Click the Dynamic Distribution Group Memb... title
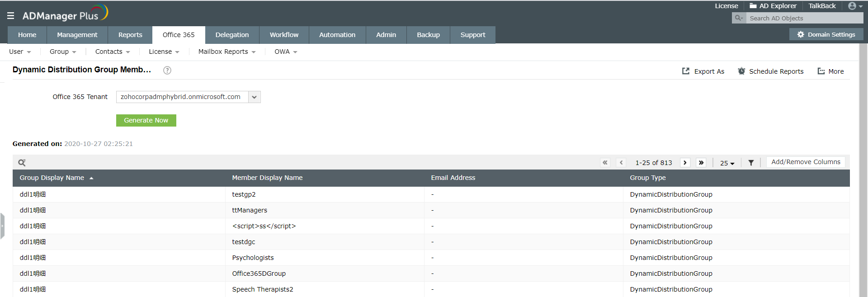 (x=82, y=70)
